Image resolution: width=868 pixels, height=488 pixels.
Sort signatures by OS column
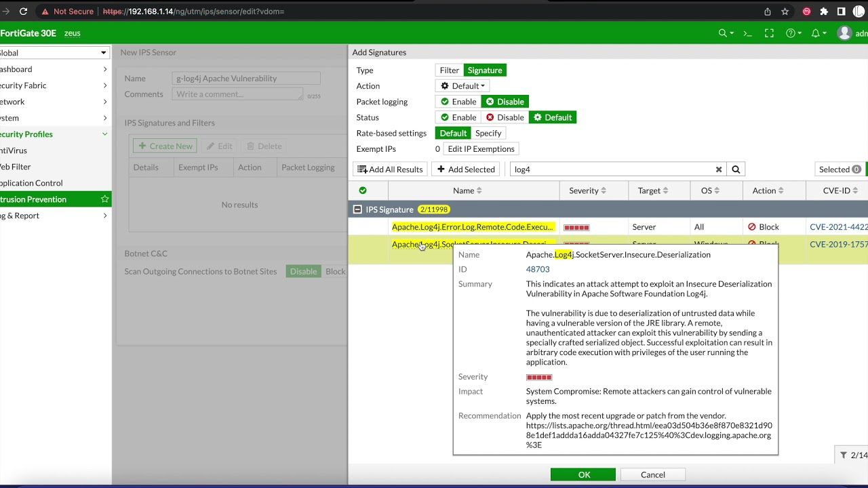click(710, 190)
